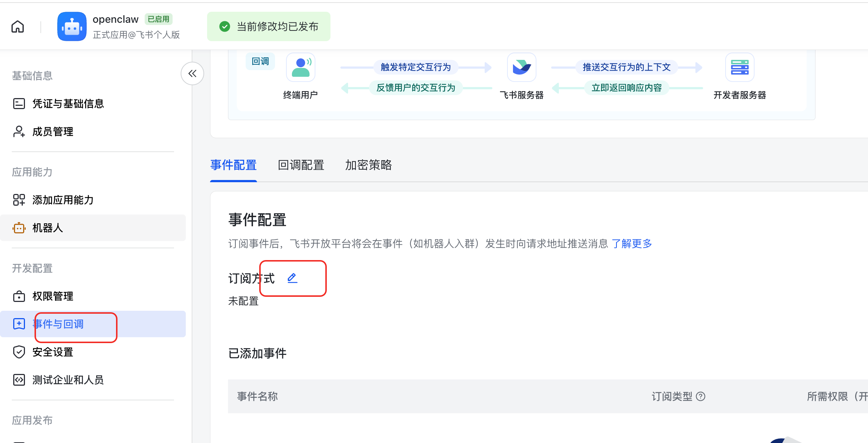Open 成员管理 sidebar item
Viewport: 868px width, 443px height.
point(53,132)
